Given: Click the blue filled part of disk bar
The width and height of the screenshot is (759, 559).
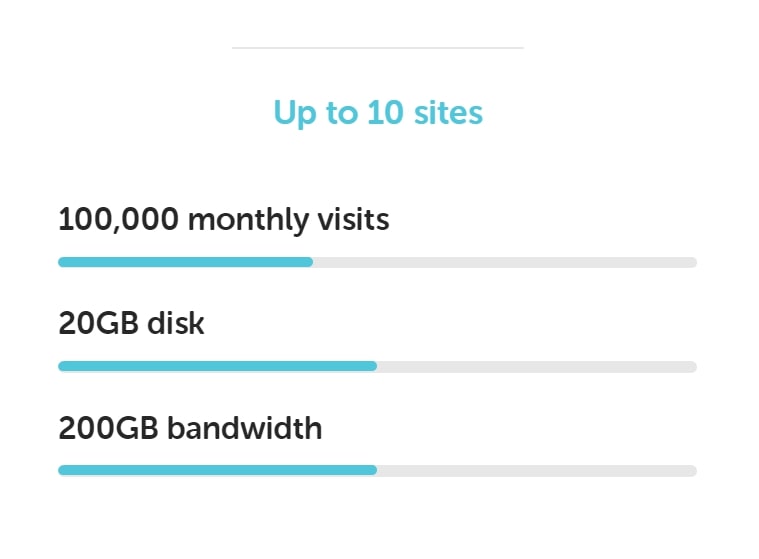Looking at the screenshot, I should (x=217, y=366).
